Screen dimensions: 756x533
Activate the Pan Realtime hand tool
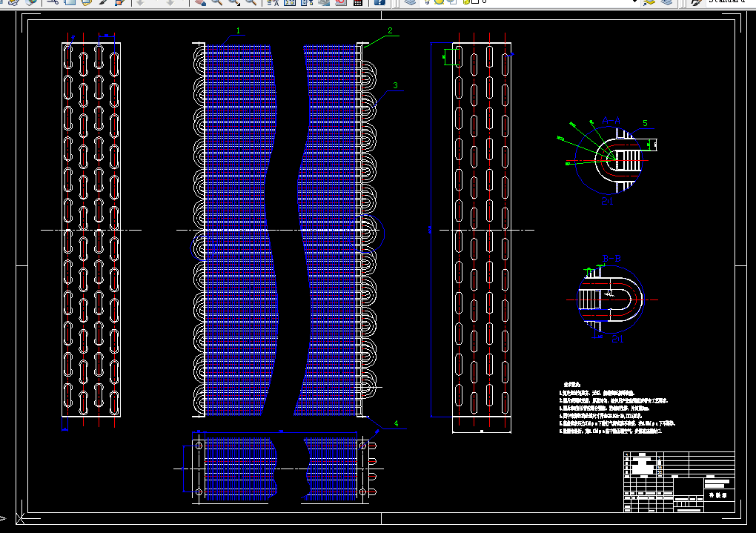(200, 1)
